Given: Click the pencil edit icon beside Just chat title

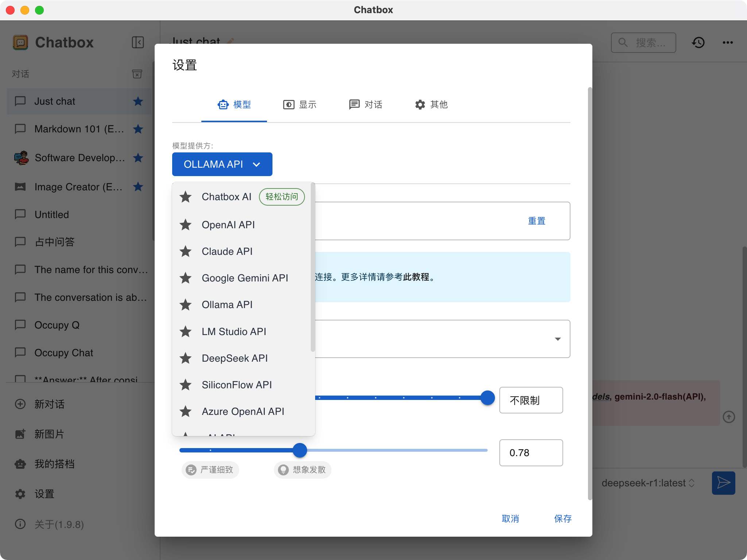Looking at the screenshot, I should 230,41.
